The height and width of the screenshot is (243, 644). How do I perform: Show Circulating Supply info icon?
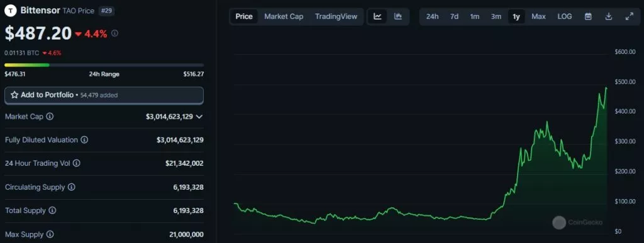[72, 187]
